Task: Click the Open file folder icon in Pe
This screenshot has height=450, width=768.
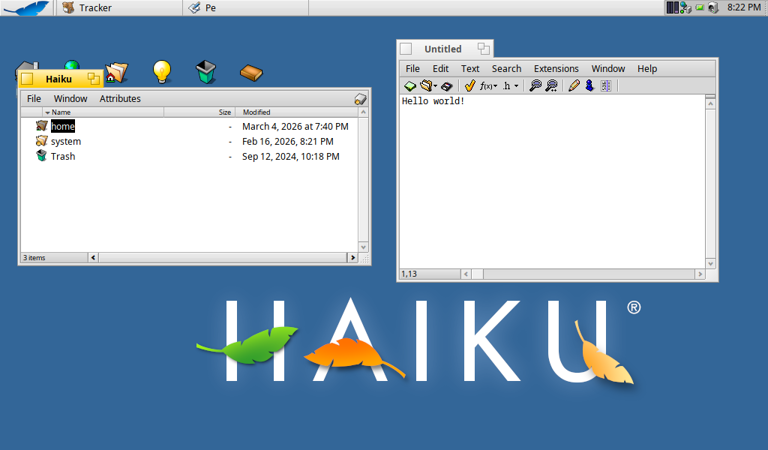Action: (426, 86)
